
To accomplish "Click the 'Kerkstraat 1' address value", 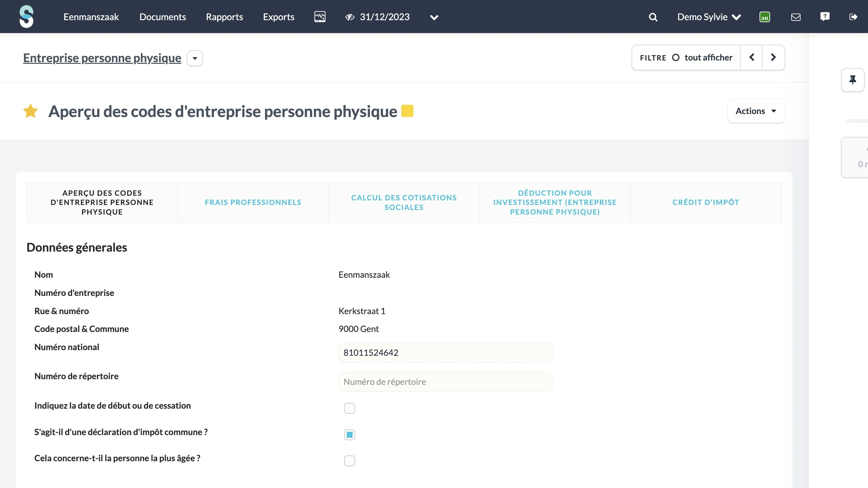I will (x=362, y=311).
